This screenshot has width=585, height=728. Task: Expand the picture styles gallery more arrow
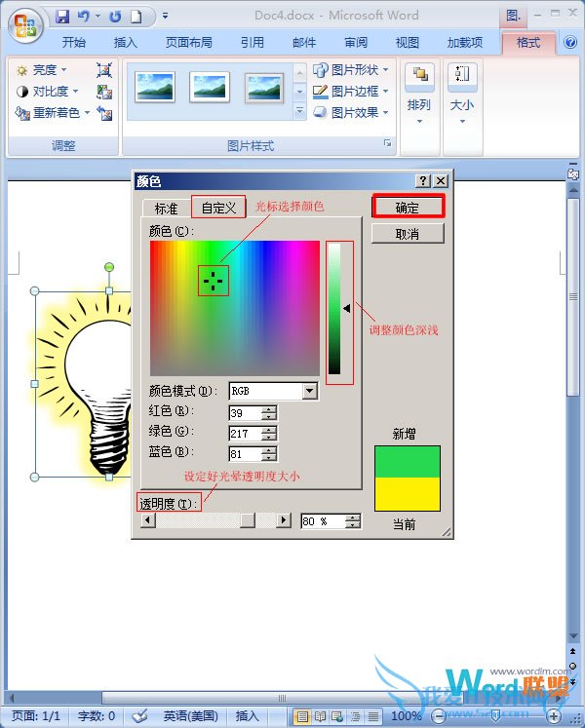coord(299,111)
